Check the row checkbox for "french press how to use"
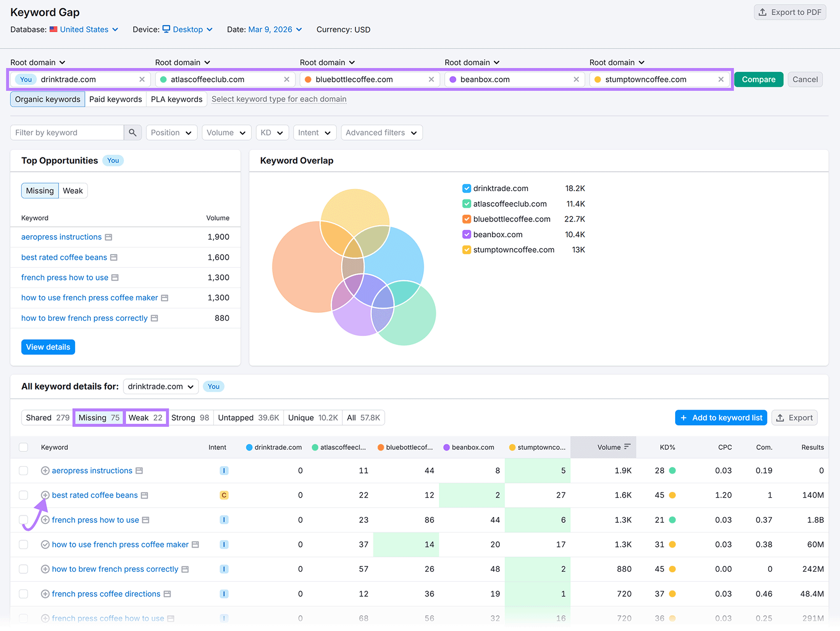Screen dimensions: 840x631 tap(24, 520)
